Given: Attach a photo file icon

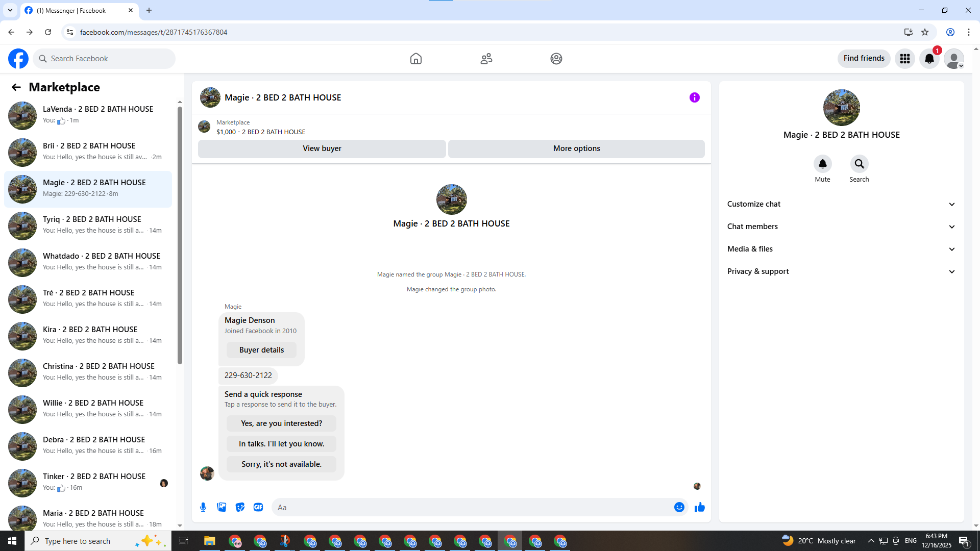Looking at the screenshot, I should (222, 507).
